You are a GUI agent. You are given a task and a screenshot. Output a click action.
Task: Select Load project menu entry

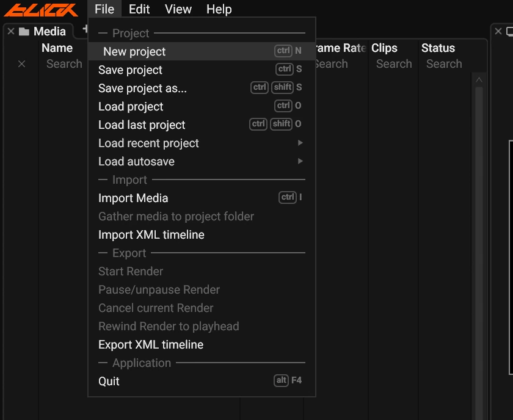pyautogui.click(x=202, y=106)
